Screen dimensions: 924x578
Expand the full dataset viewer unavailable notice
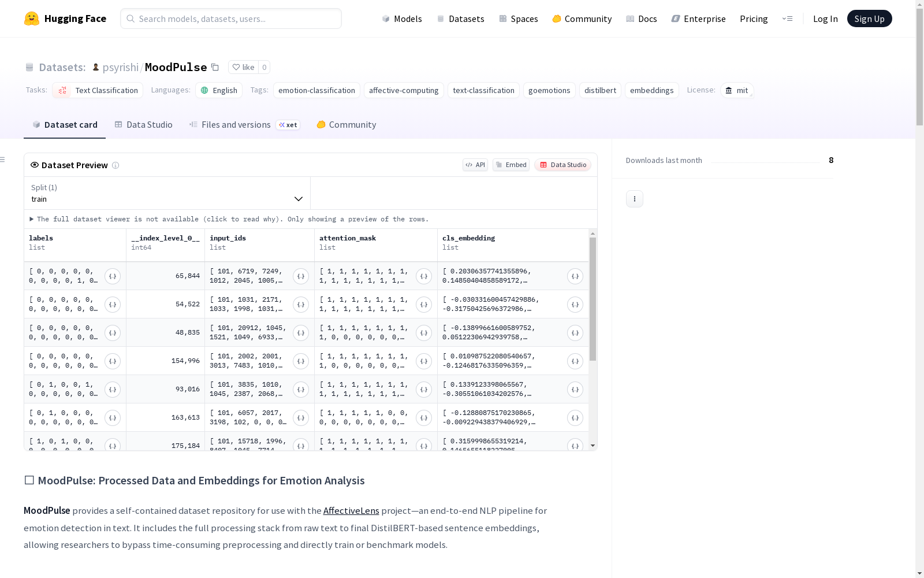tap(229, 219)
